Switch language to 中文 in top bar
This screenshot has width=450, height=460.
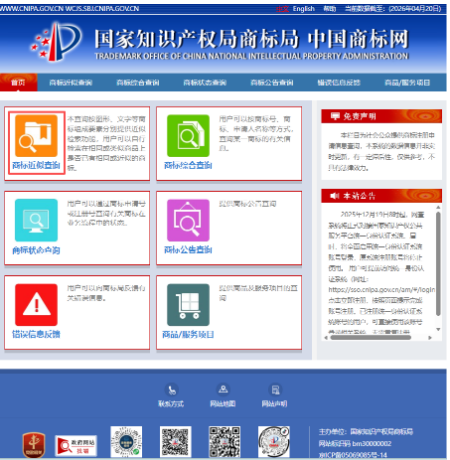click(282, 9)
